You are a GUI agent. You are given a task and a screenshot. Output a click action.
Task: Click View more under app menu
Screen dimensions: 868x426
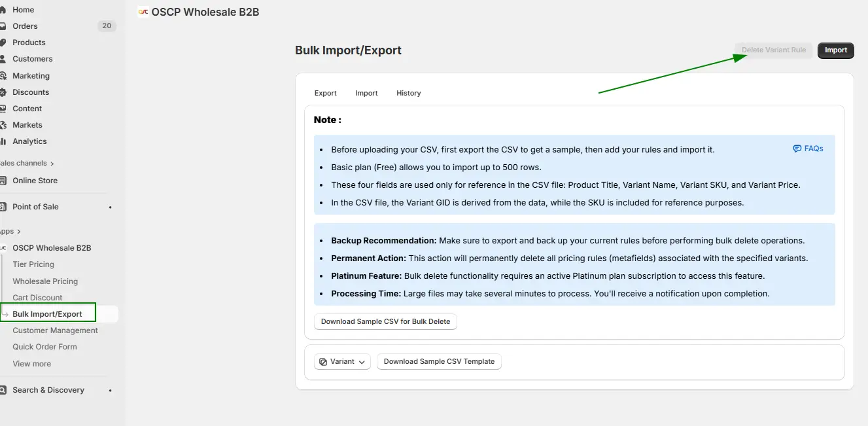[31, 364]
